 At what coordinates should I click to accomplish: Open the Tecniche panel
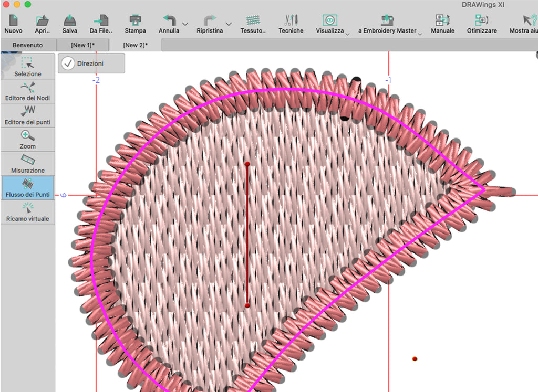click(291, 23)
